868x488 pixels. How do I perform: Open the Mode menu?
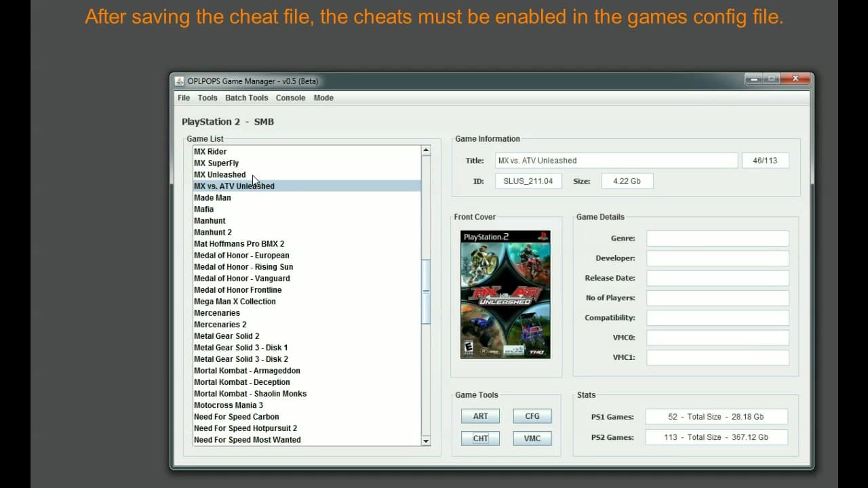point(323,98)
